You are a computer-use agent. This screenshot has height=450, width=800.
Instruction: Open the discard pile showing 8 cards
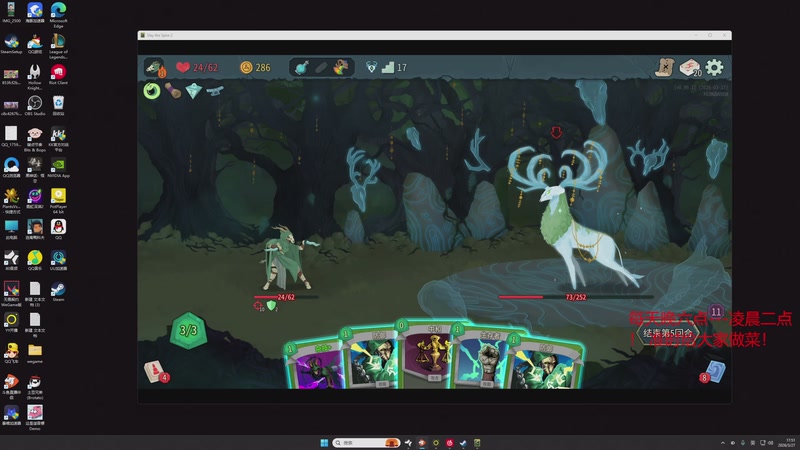click(x=713, y=372)
